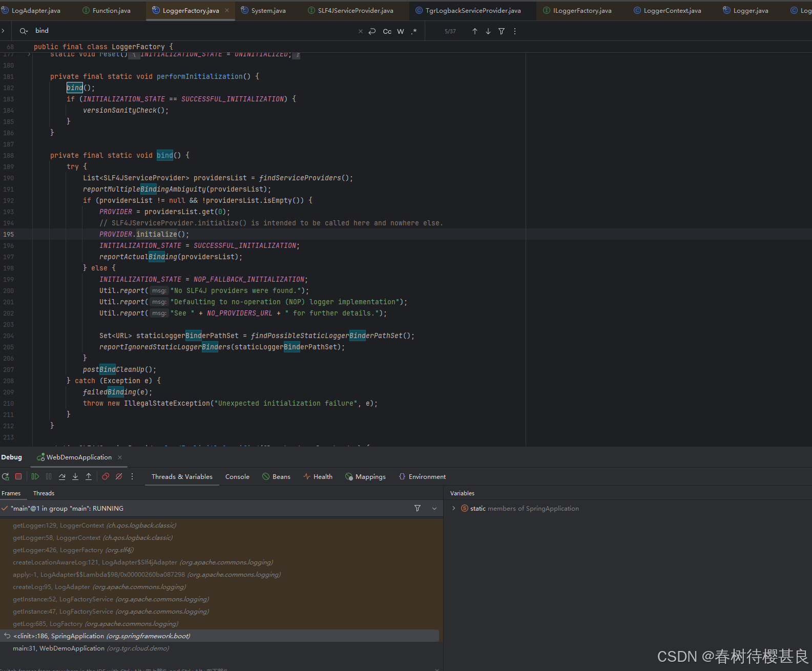Pause program execution
Screen dimensions: 812x671
click(49, 476)
